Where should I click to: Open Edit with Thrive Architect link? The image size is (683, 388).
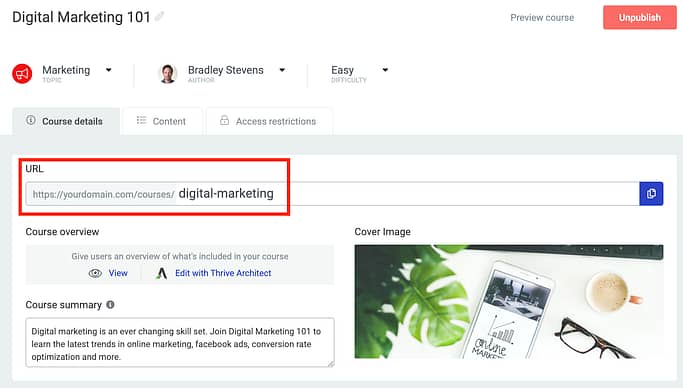coord(223,273)
